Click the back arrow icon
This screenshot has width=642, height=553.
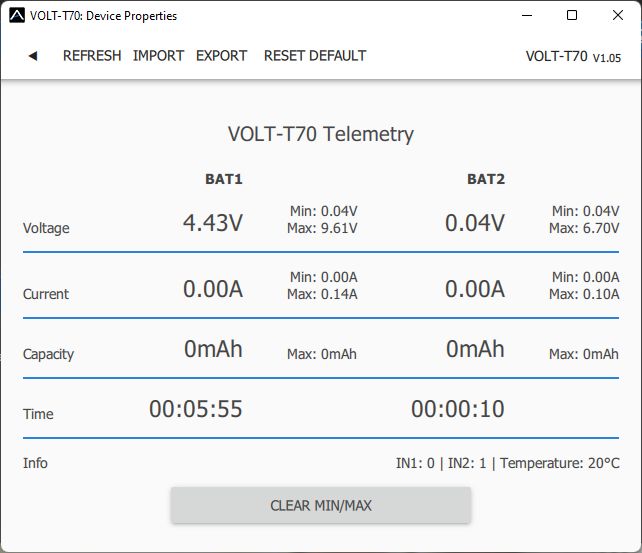32,56
